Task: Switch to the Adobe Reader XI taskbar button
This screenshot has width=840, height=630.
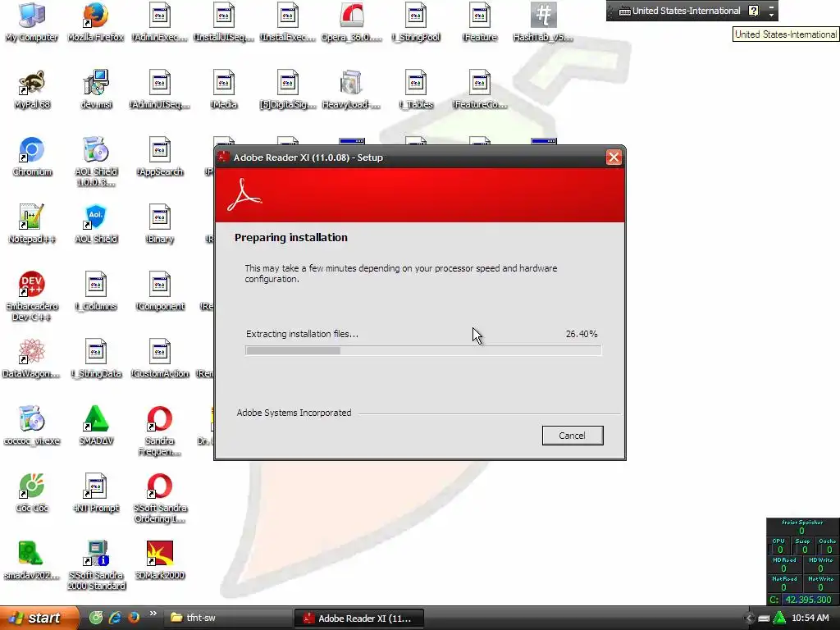Action: click(359, 618)
